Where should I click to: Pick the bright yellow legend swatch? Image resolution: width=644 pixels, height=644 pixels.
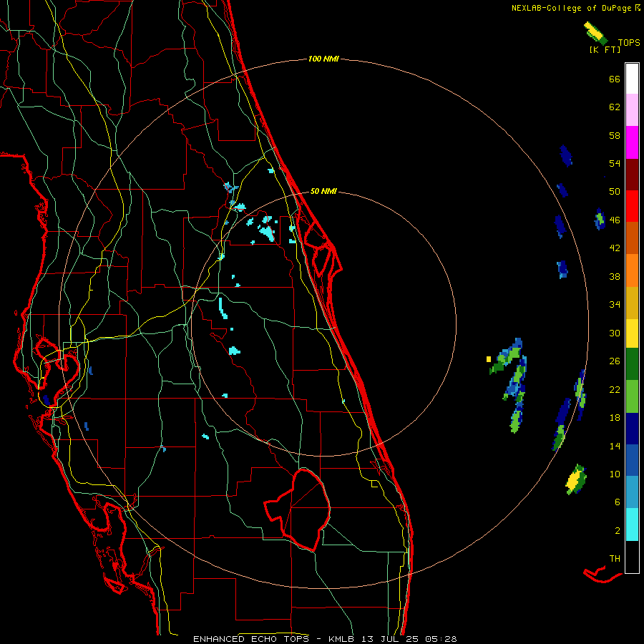(632, 333)
